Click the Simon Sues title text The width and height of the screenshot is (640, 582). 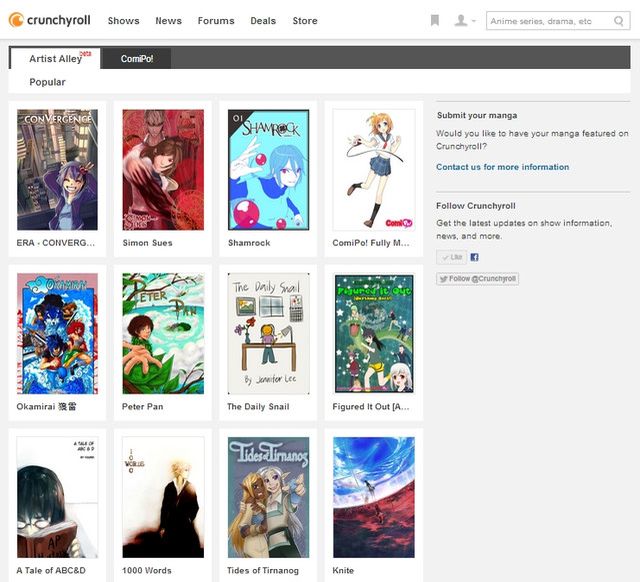(147, 243)
